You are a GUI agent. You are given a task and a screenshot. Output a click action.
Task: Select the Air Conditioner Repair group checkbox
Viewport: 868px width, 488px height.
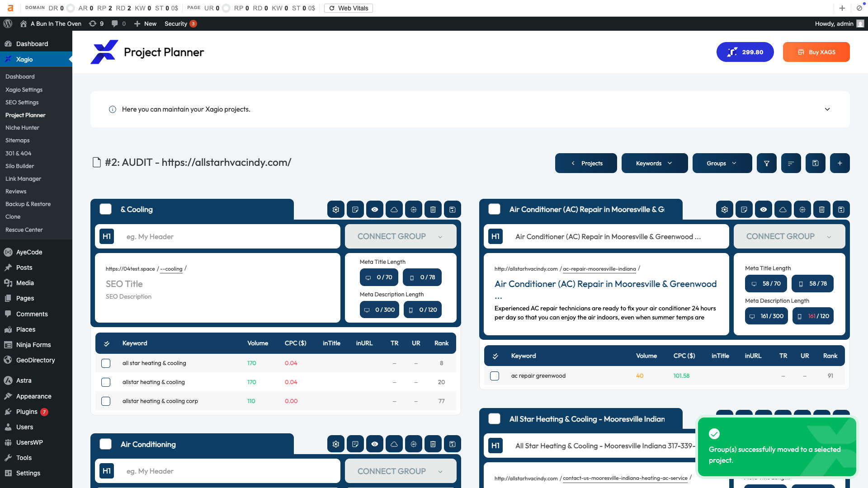coord(495,209)
